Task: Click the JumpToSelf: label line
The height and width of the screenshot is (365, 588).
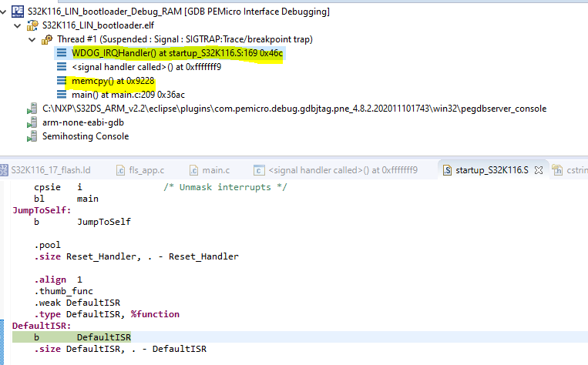Action: 42,210
